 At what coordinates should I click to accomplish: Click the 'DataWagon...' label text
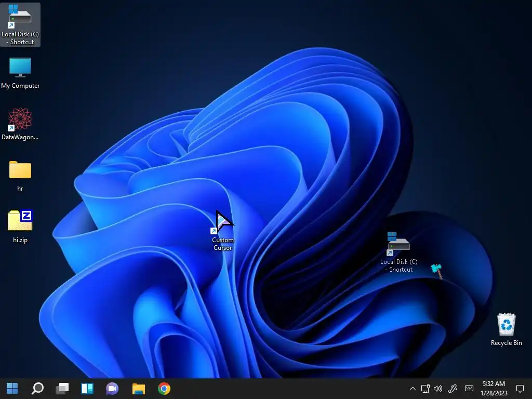tap(20, 137)
